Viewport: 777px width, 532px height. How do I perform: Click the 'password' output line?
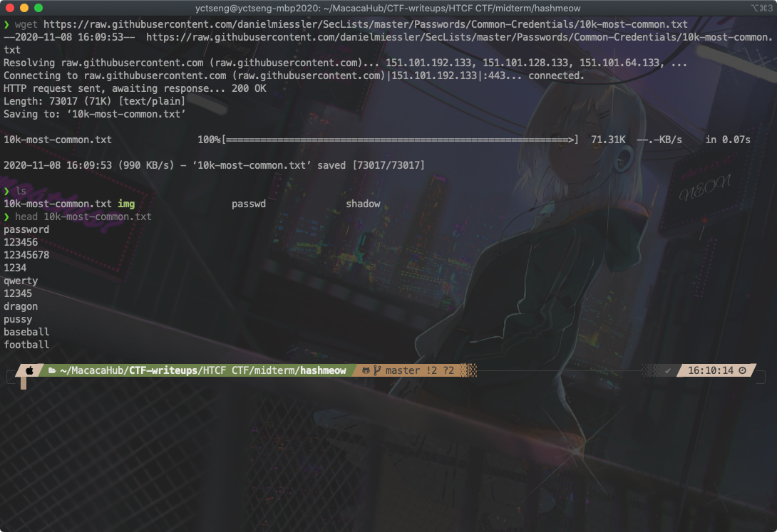pyautogui.click(x=26, y=229)
